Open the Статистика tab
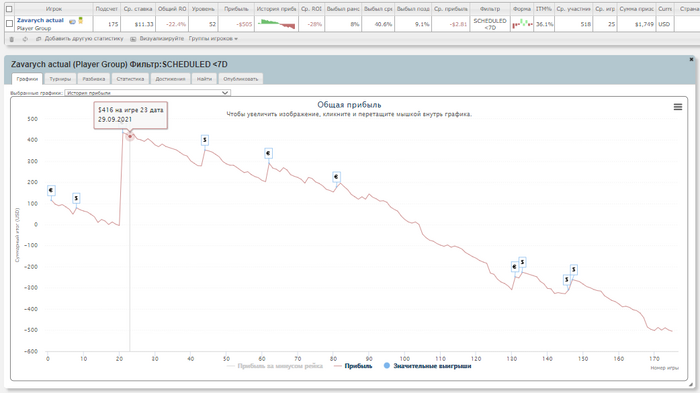Viewport: 700px width, 393px height. pos(130,79)
